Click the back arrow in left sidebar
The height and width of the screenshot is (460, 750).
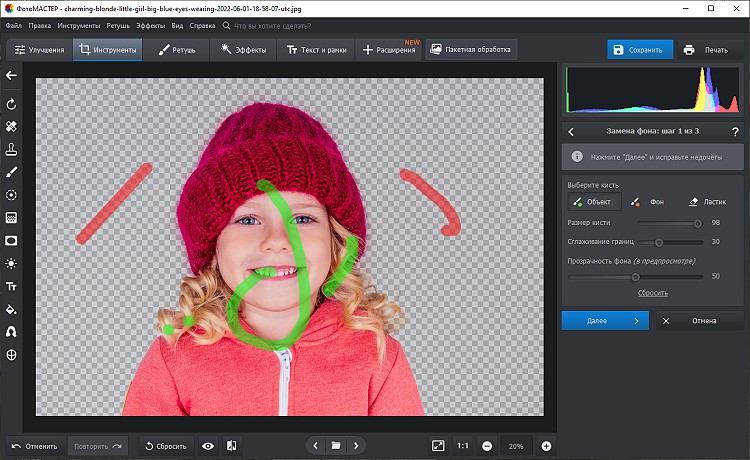click(11, 75)
